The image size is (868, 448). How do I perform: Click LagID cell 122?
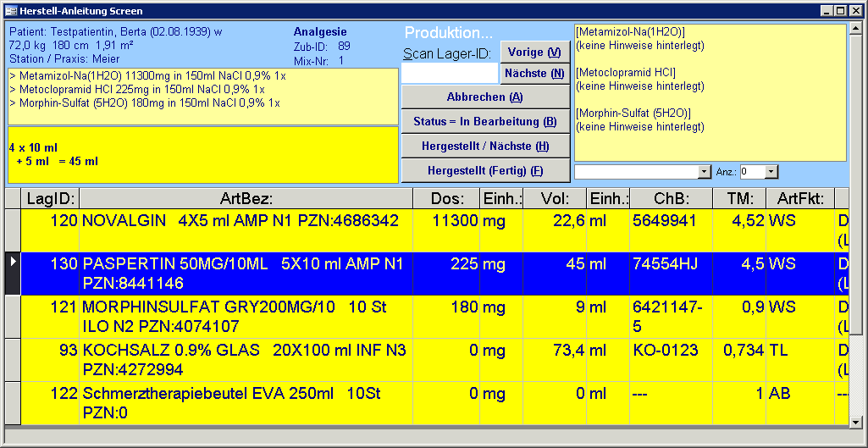50,403
